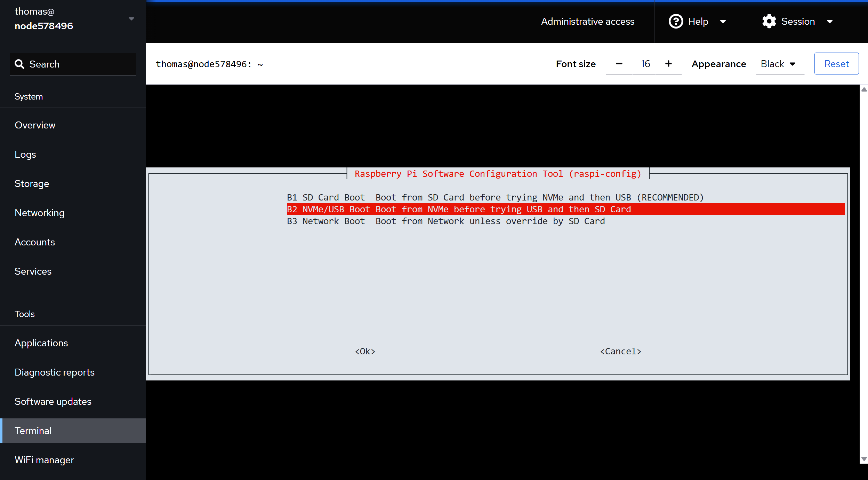
Task: Expand the Session dropdown menu
Action: coord(830,21)
